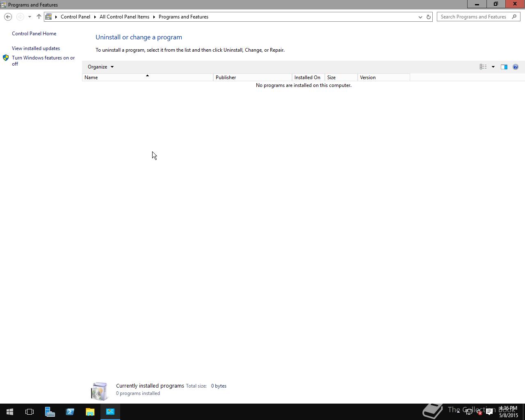The image size is (525, 420).
Task: Close the Programs and Features window
Action: [x=515, y=4]
